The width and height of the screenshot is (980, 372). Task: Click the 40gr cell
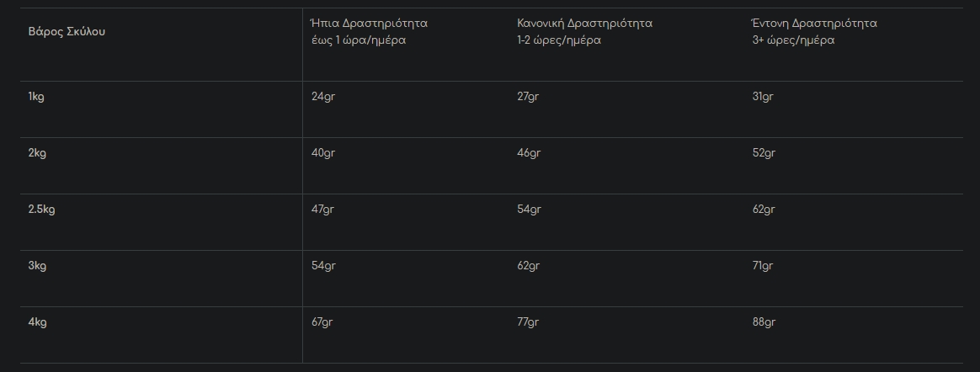point(323,153)
